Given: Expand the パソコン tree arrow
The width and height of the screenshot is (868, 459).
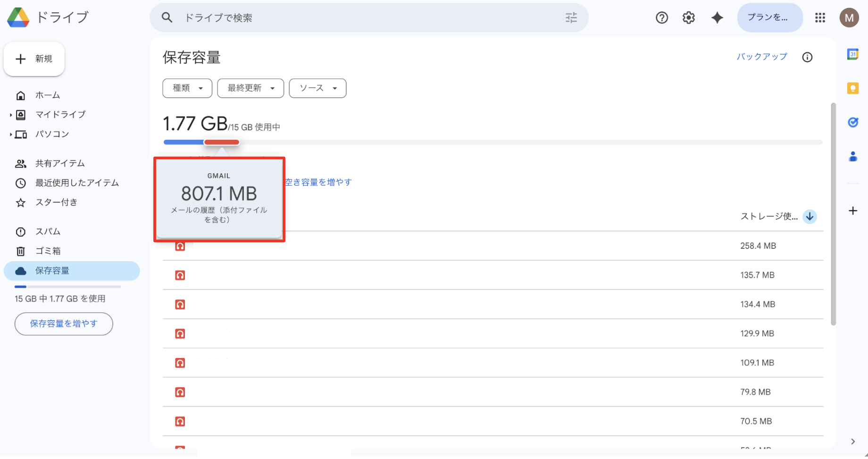Looking at the screenshot, I should (10, 135).
